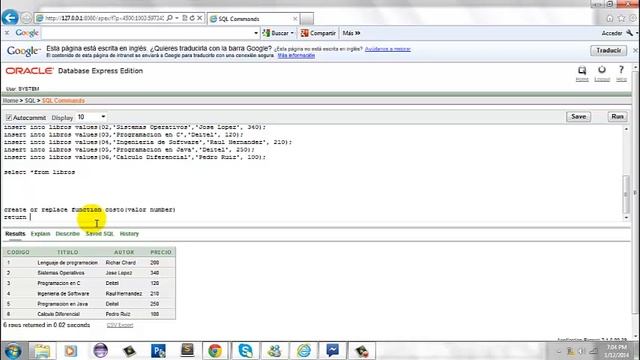Open the Display rows dropdown showing 10
The width and height of the screenshot is (640, 360).
[x=91, y=117]
